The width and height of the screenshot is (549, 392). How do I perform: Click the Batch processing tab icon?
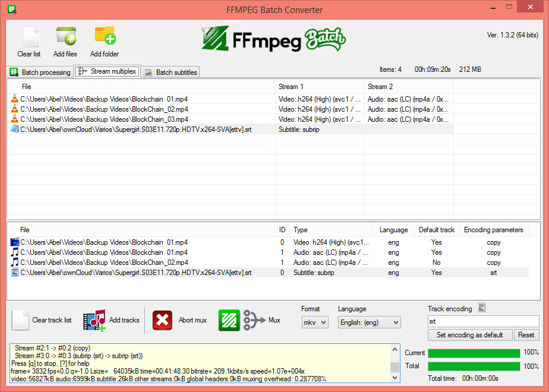coord(14,72)
